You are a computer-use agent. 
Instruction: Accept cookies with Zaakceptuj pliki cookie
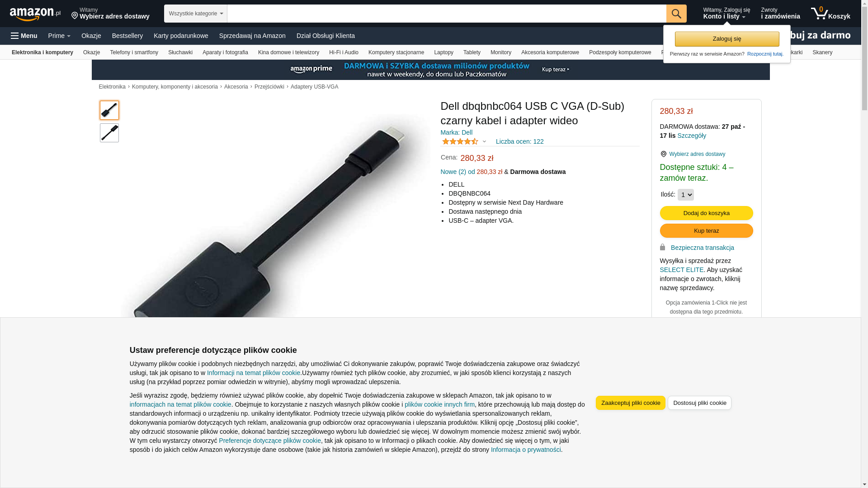click(x=631, y=403)
